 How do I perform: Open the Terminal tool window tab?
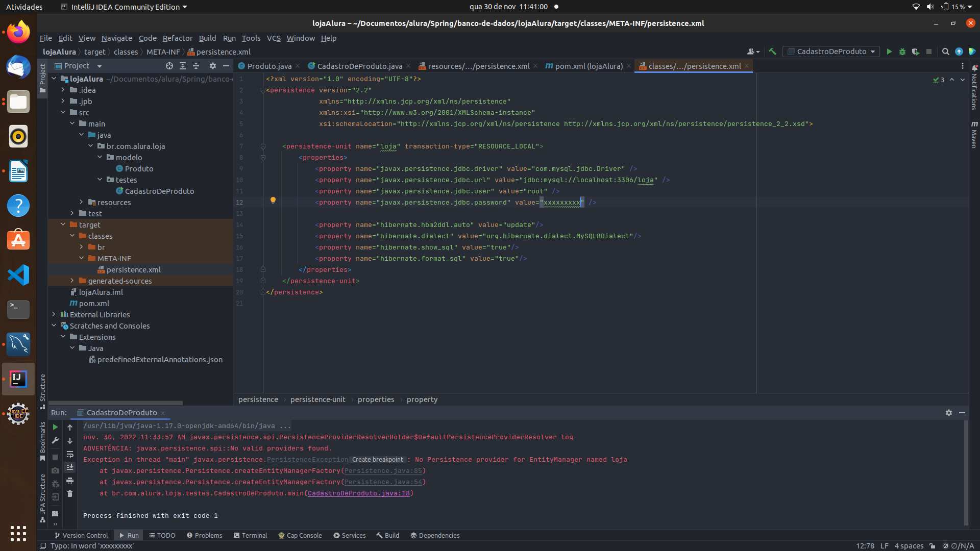tap(250, 536)
